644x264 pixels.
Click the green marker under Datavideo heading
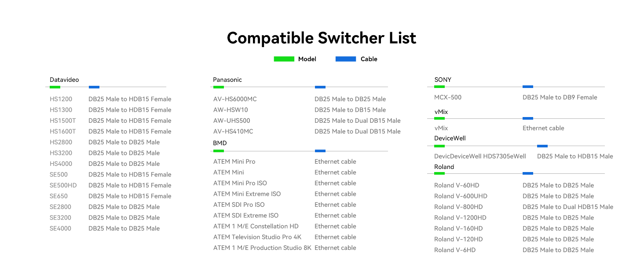(55, 87)
